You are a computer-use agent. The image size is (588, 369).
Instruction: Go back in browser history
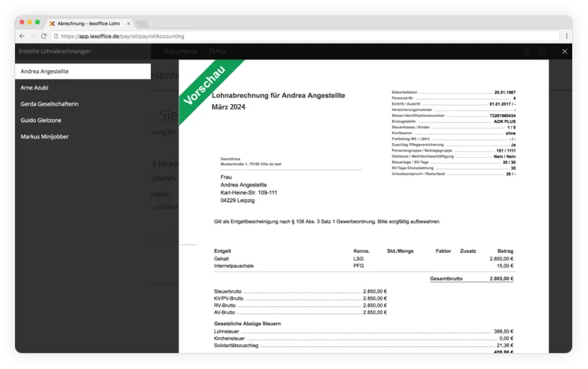tap(20, 35)
